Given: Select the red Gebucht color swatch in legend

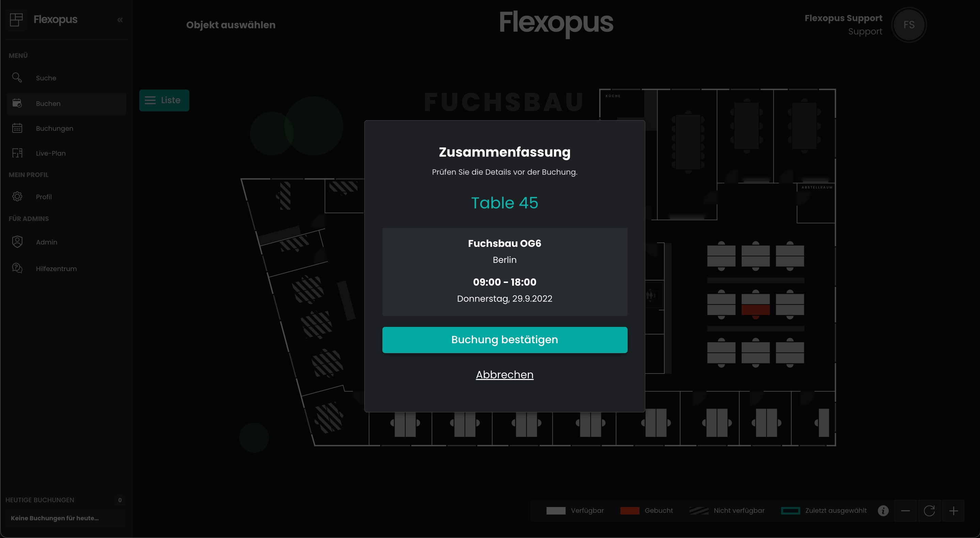Looking at the screenshot, I should [630, 511].
